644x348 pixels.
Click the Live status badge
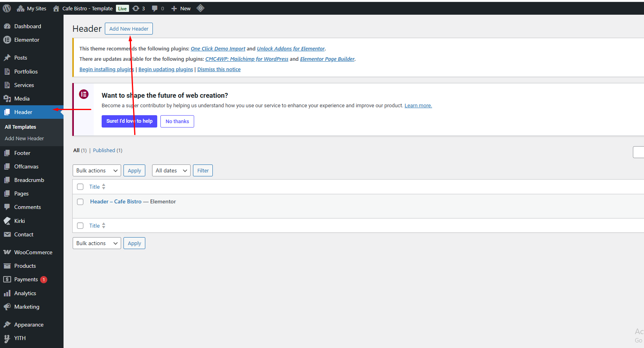pos(122,8)
